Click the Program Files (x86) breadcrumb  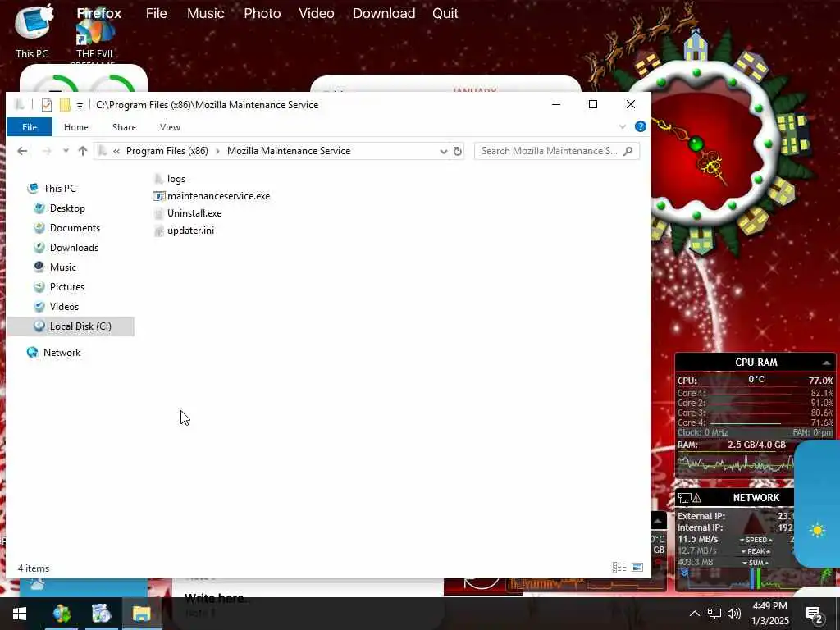click(x=167, y=151)
